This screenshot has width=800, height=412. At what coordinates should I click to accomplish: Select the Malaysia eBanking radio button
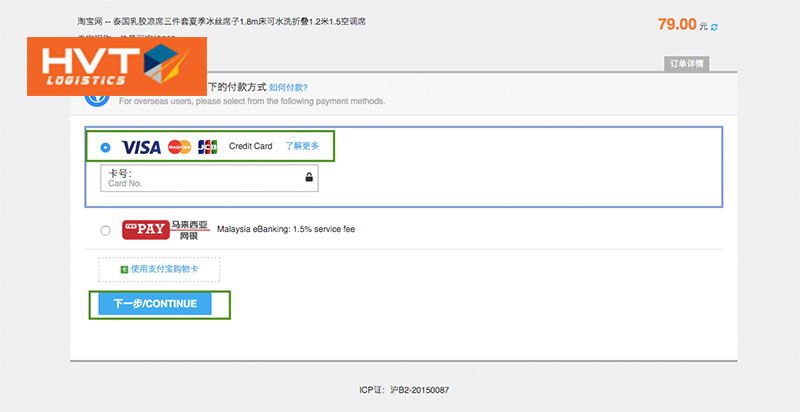[x=105, y=230]
